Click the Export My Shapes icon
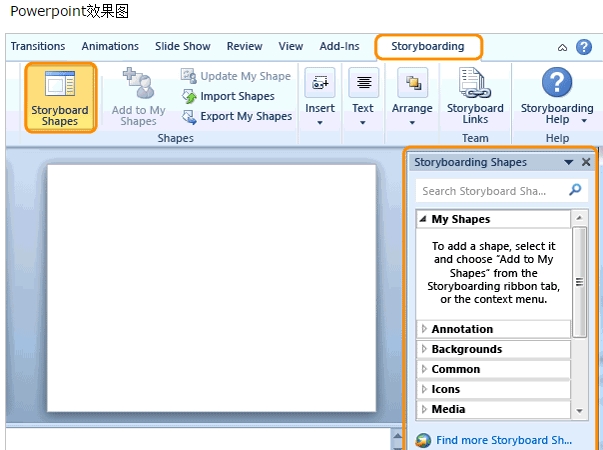Screen dimensions: 603x450 click(189, 117)
